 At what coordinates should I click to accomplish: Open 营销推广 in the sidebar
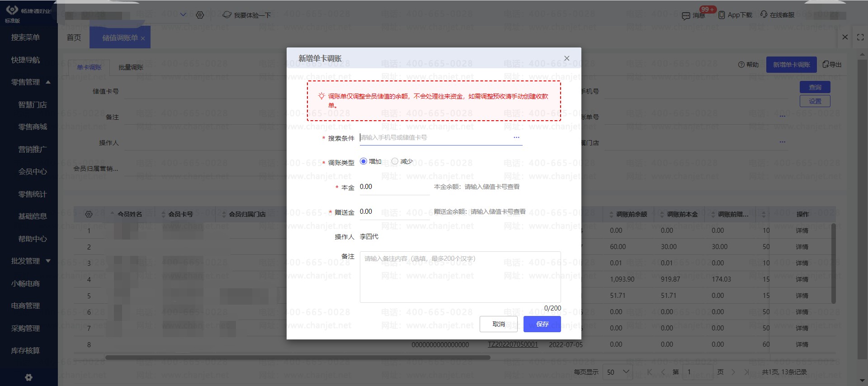33,149
